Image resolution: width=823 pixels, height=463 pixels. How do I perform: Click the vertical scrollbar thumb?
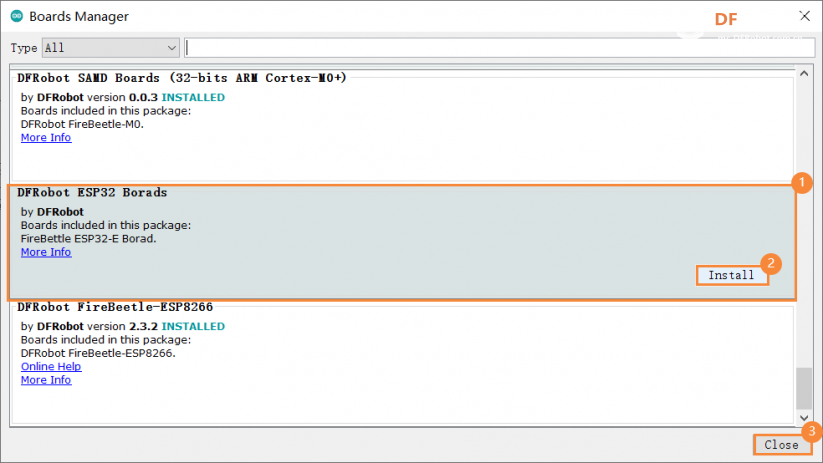(x=804, y=388)
